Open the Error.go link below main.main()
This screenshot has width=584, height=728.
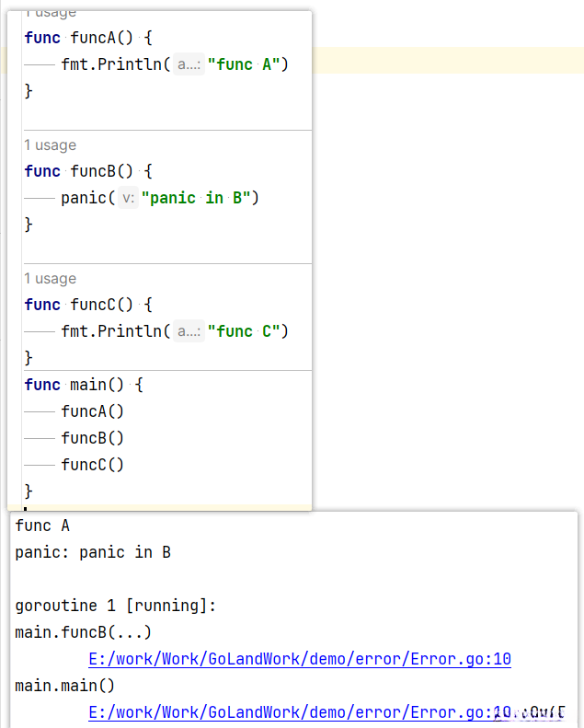click(299, 712)
